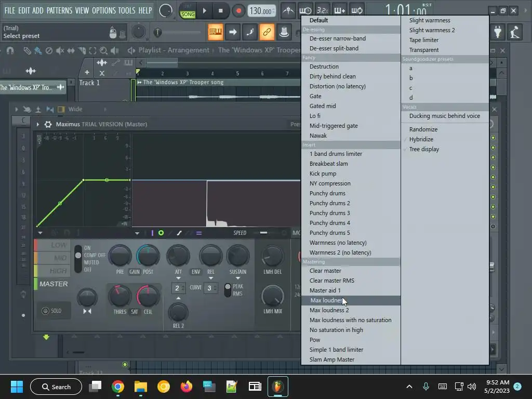Open the dropdown arrow under SUSTAIN
The width and height of the screenshot is (532, 399).
(x=238, y=278)
